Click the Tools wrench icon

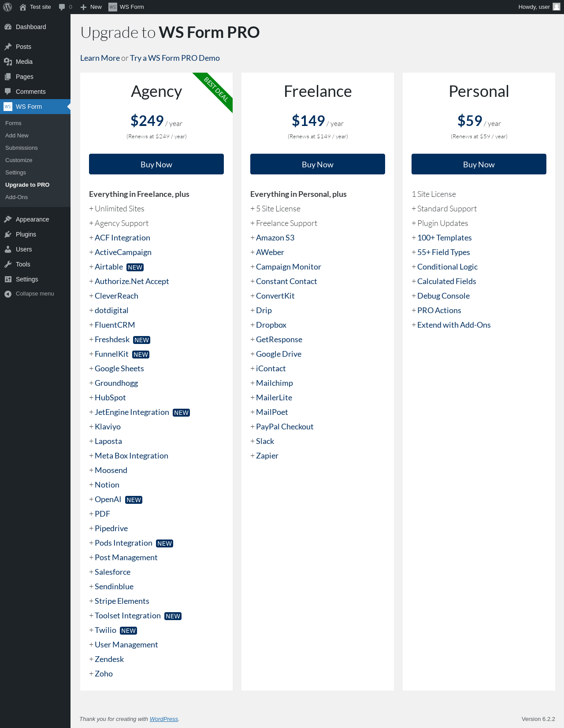pos(8,264)
